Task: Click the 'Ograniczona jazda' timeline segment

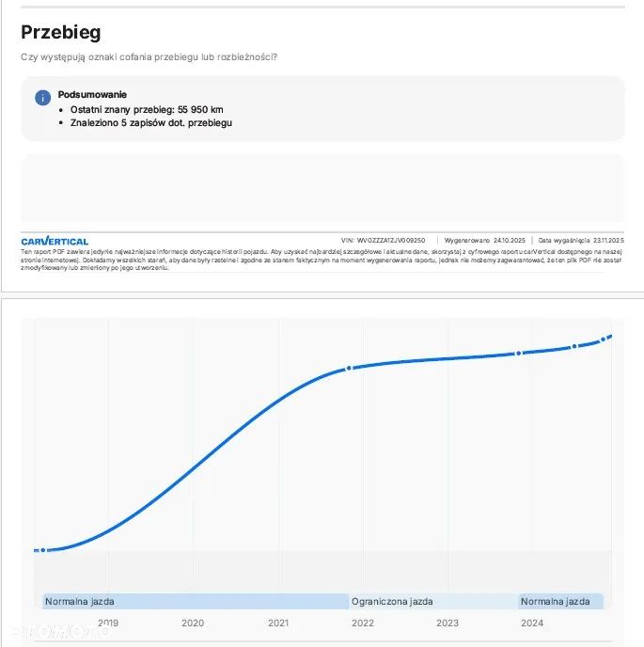Action: pyautogui.click(x=433, y=602)
